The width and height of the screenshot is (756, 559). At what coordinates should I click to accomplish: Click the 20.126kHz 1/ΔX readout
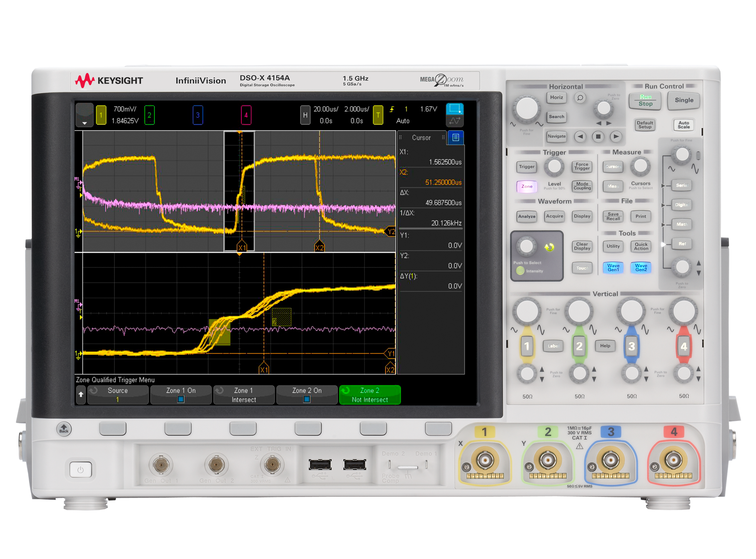(x=446, y=223)
